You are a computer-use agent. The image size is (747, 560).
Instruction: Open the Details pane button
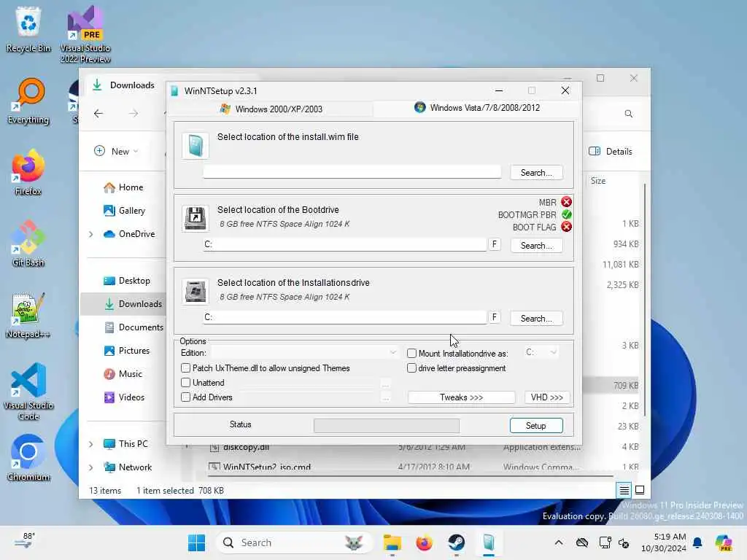611,152
